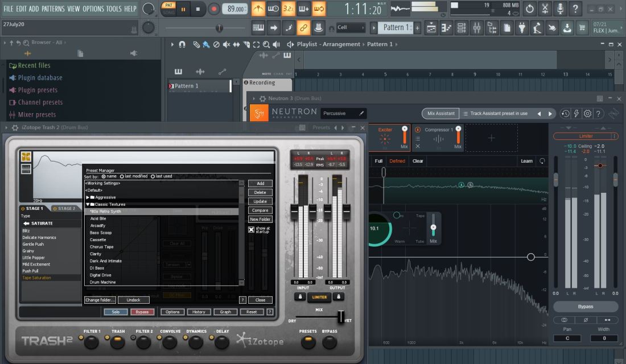Select the Cassette preset in the list

[x=98, y=240]
